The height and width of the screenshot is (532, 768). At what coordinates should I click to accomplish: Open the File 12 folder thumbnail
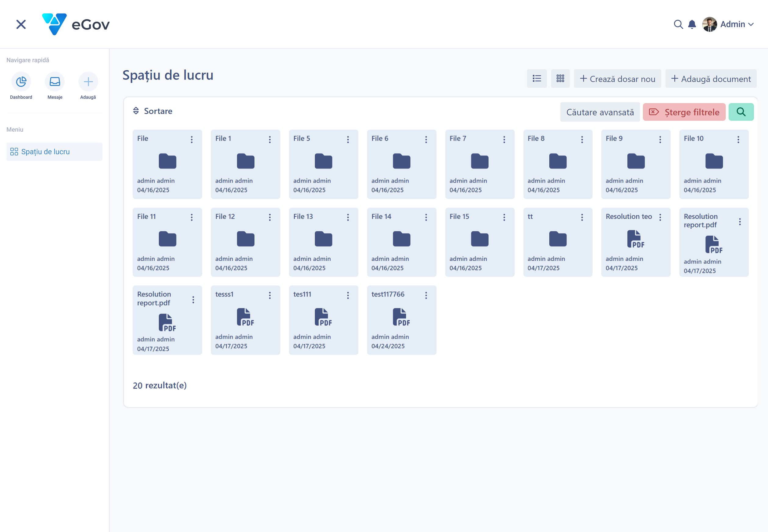[246, 239]
